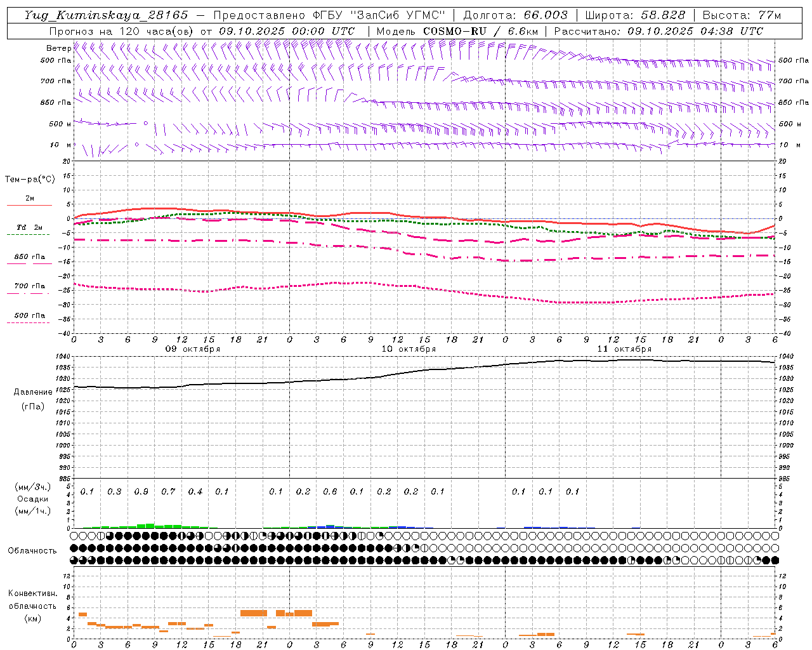Click the 10 октября date label
The height and width of the screenshot is (650, 812).
point(409,349)
